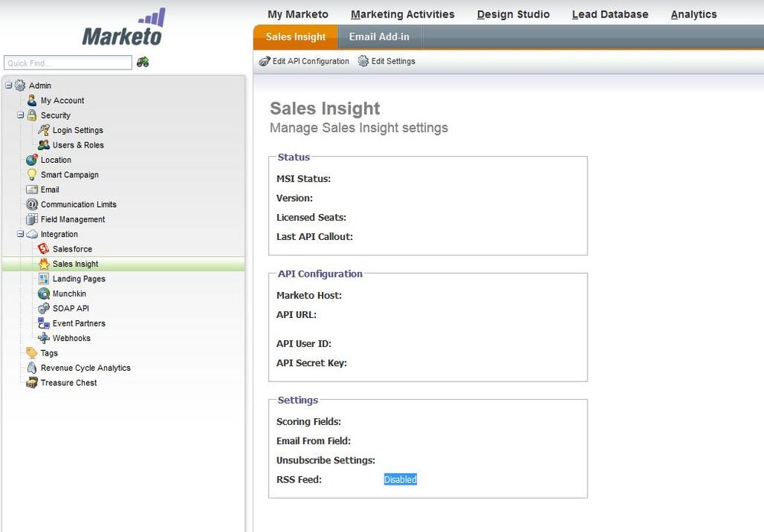Click the My Account person icon
The height and width of the screenshot is (532, 764).
31,100
